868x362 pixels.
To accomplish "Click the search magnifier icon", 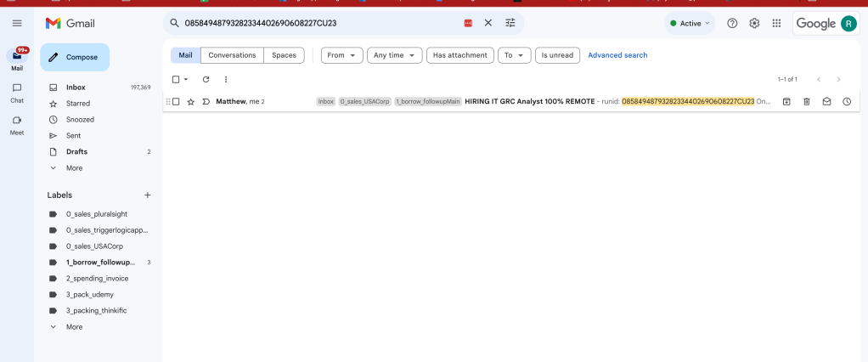I will tap(174, 23).
